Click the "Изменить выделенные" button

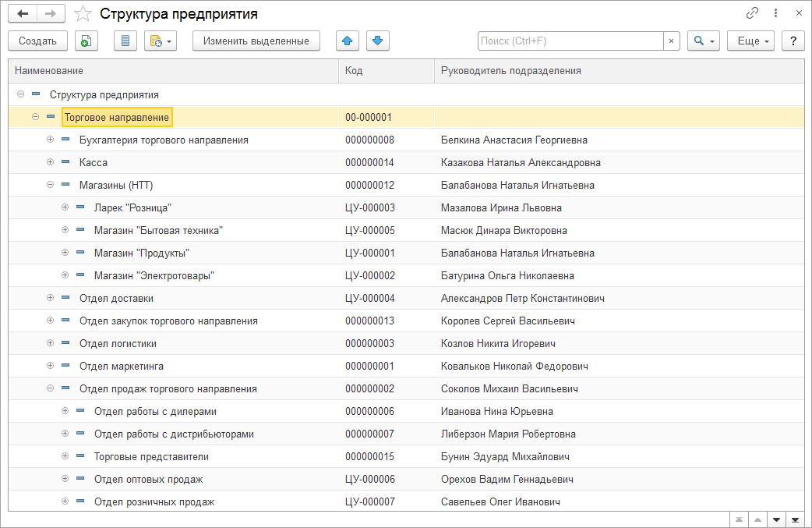tap(256, 41)
